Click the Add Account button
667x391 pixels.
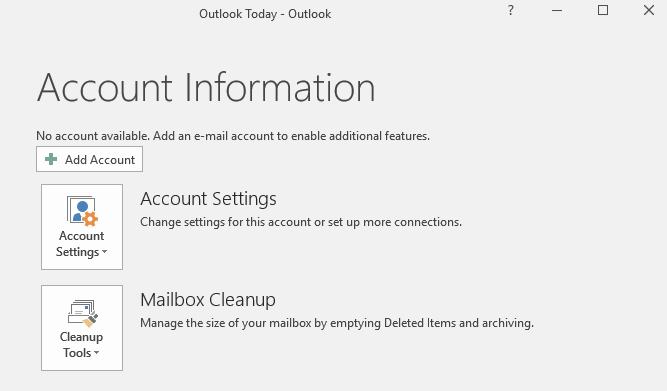(89, 159)
